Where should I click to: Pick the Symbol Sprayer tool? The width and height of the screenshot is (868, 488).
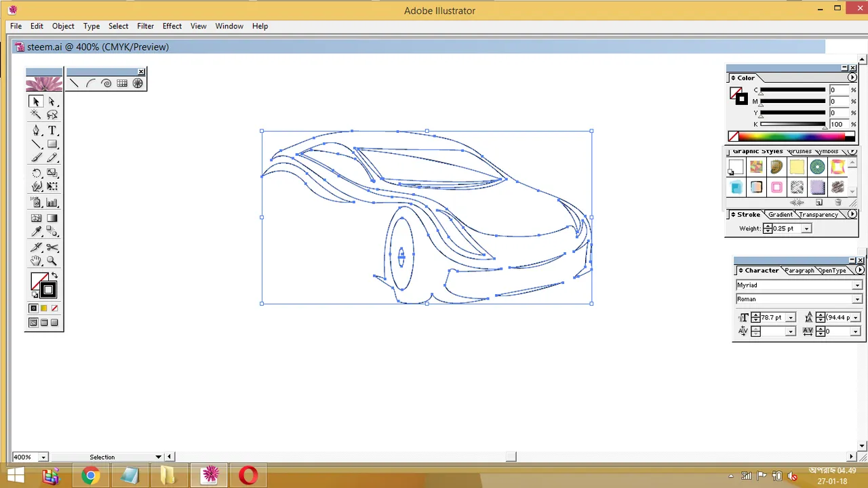pos(36,203)
